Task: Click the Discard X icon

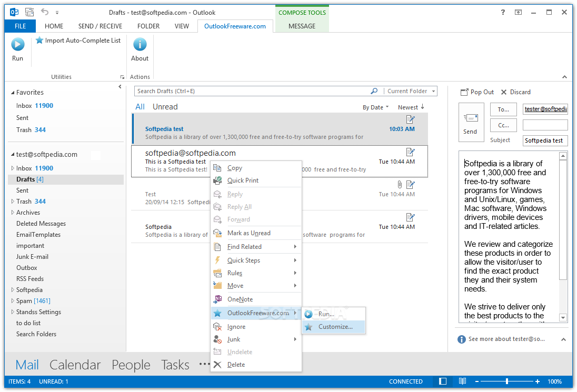Action: pyautogui.click(x=504, y=92)
